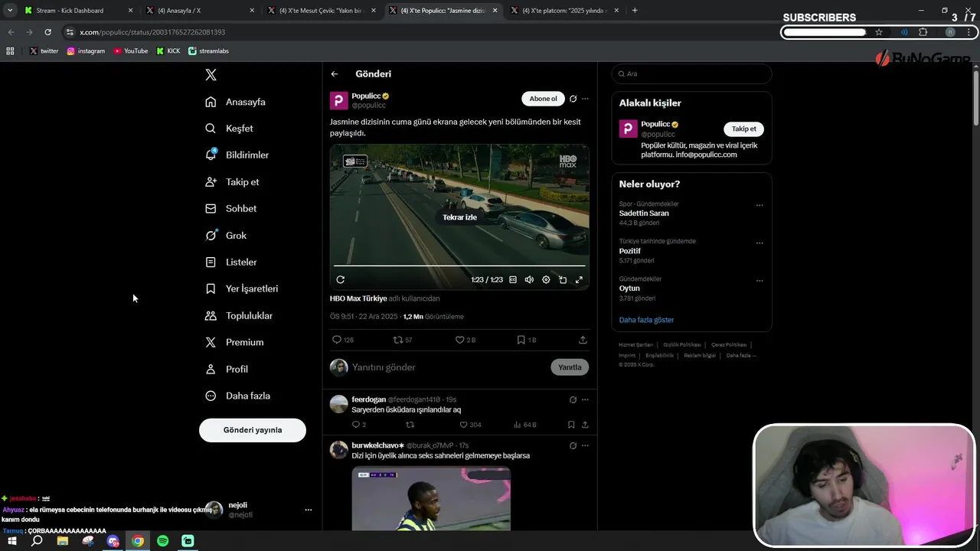This screenshot has height=551, width=980.
Task: Mute the video sound
Action: (529, 280)
